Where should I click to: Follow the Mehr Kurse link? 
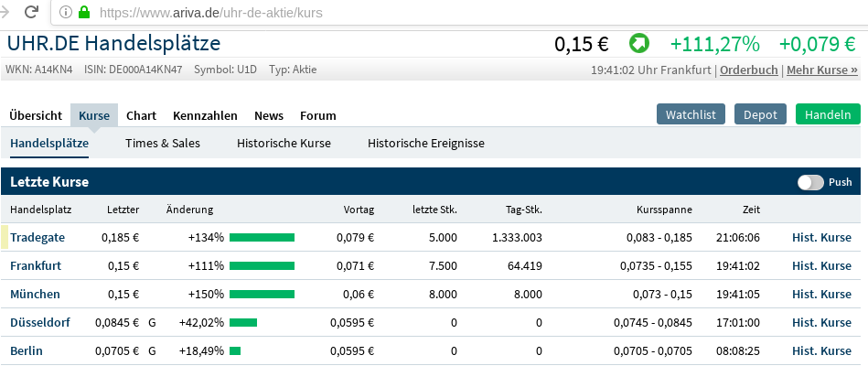822,70
